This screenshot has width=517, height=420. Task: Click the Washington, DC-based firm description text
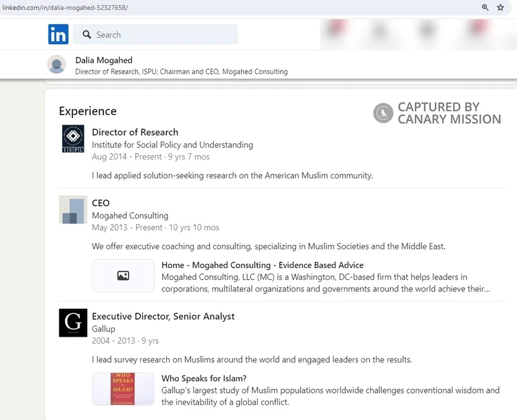coord(326,283)
